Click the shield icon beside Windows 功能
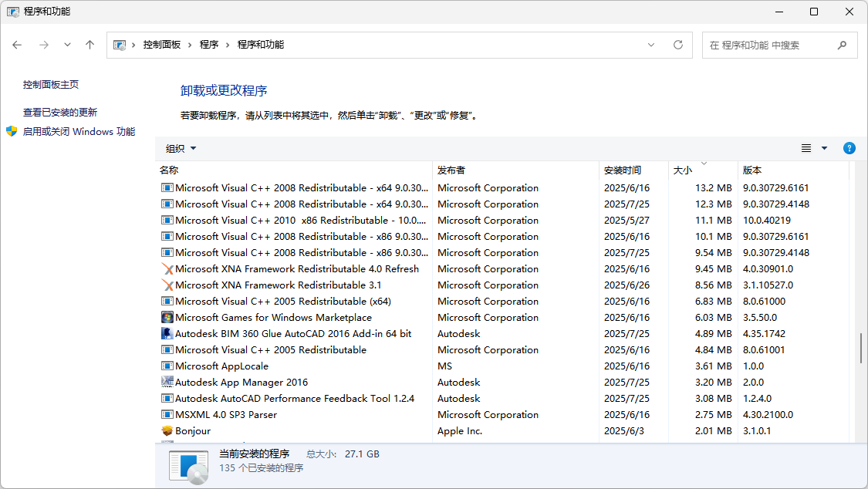This screenshot has height=489, width=868. click(12, 132)
